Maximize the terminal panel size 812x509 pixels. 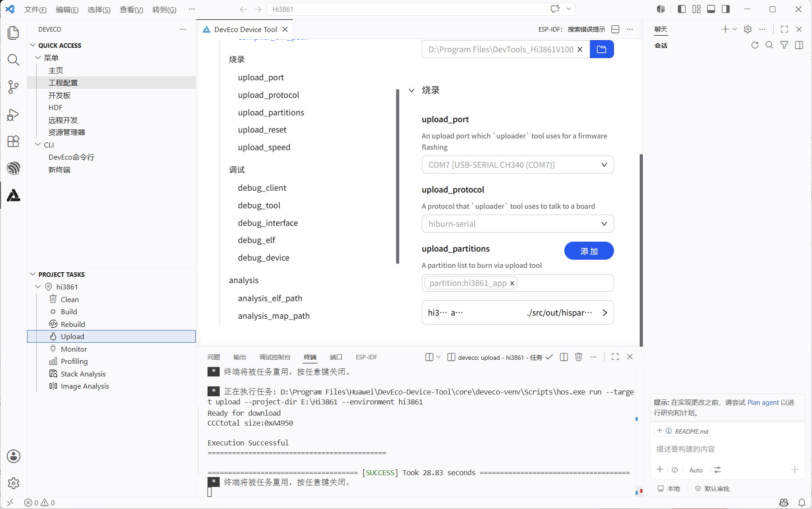615,357
